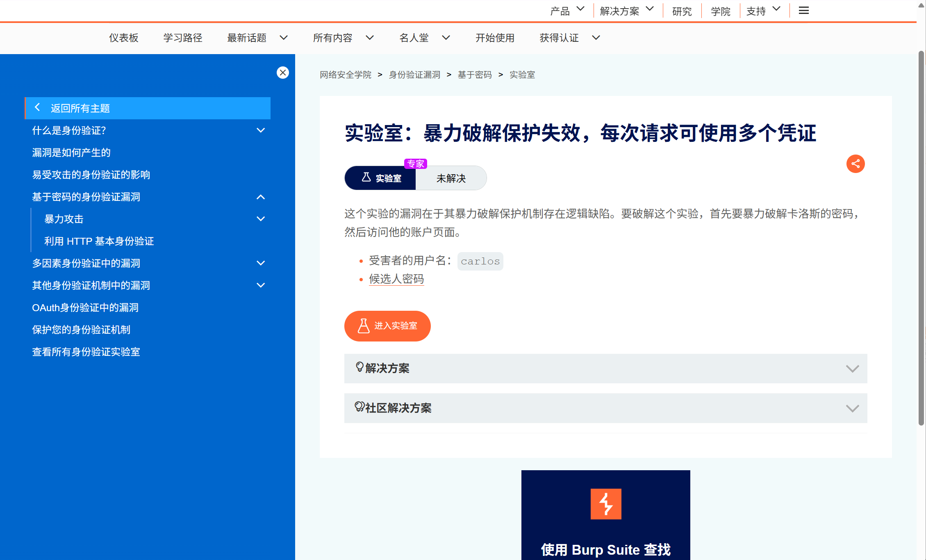Open 利用 HTTP 基本身份验证 item
Screen dimensions: 926x560
[x=99, y=241]
